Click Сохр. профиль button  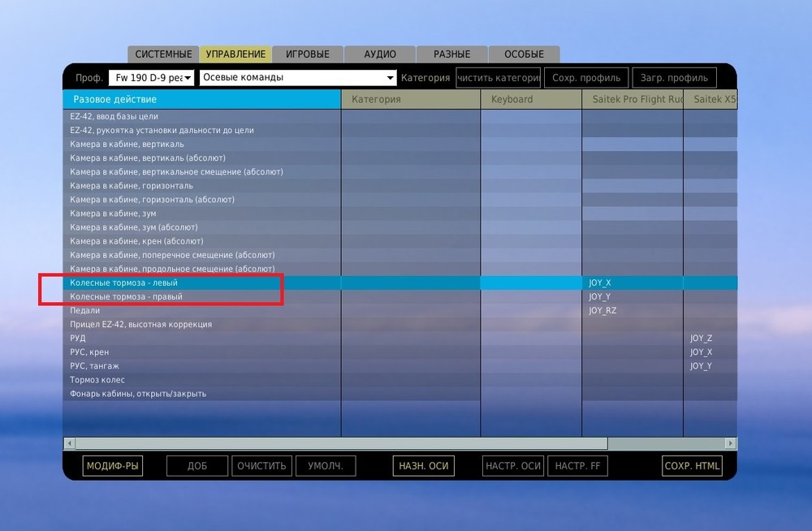pyautogui.click(x=586, y=78)
